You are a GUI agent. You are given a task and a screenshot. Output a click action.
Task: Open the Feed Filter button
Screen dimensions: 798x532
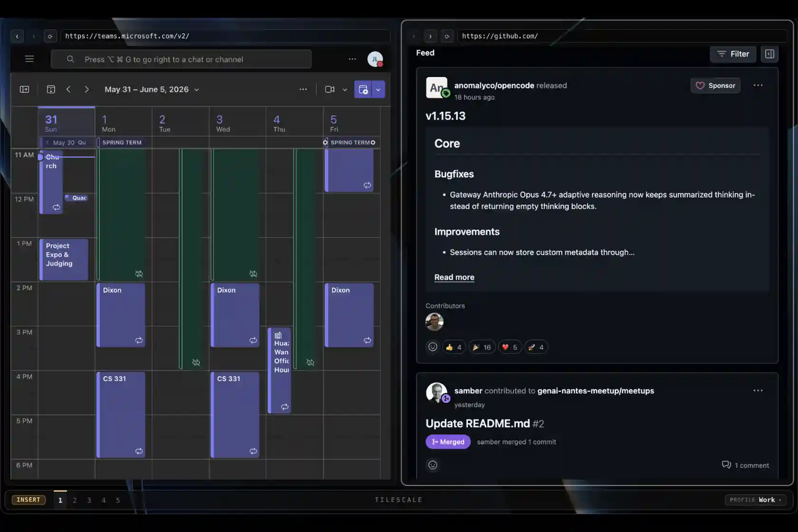tap(733, 54)
